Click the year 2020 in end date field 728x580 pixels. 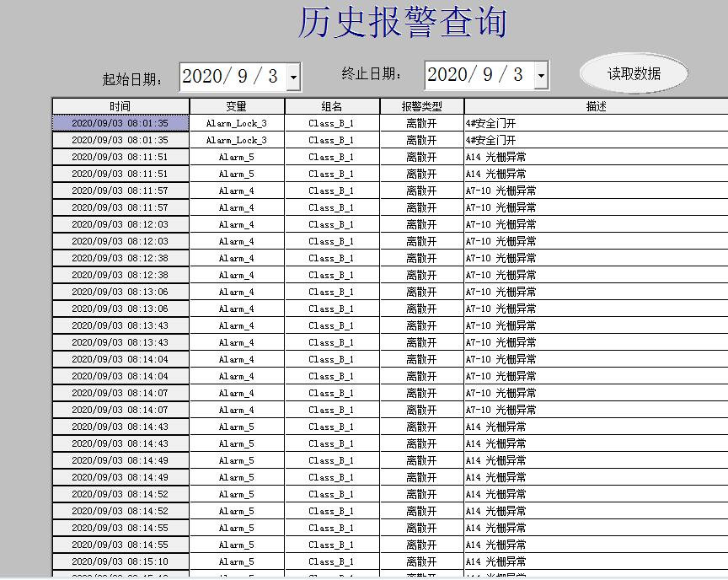tap(447, 74)
